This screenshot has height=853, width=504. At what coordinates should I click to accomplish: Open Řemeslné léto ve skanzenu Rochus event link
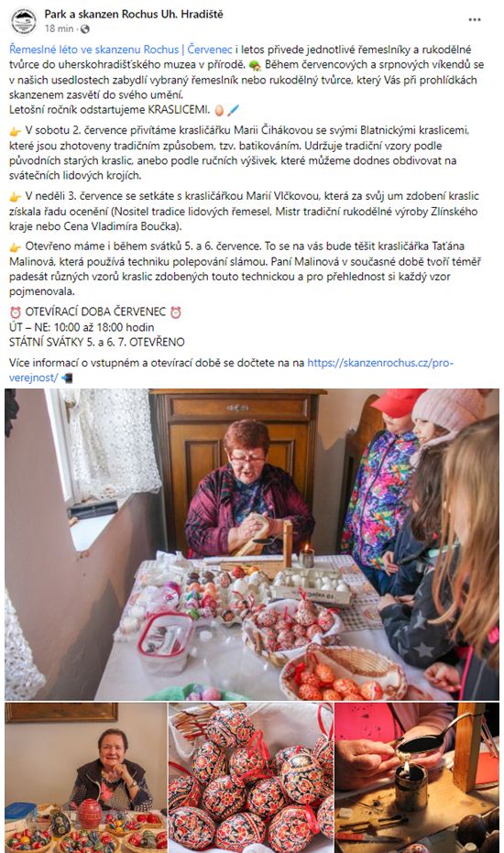tap(121, 49)
